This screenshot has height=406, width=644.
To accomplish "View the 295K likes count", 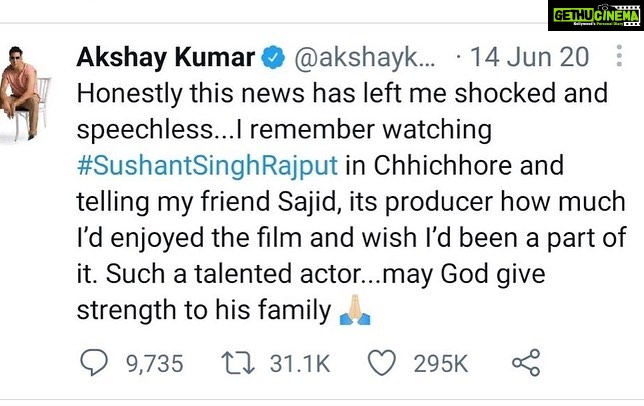I will pyautogui.click(x=441, y=364).
